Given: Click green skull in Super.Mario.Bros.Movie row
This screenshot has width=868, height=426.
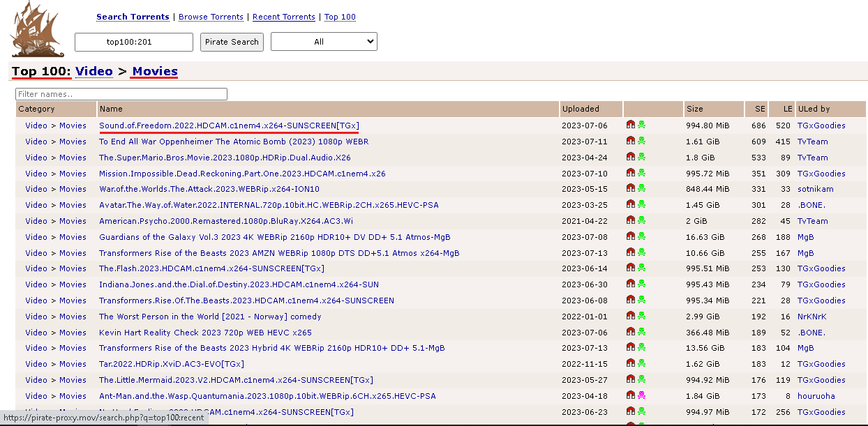Looking at the screenshot, I should [x=641, y=157].
